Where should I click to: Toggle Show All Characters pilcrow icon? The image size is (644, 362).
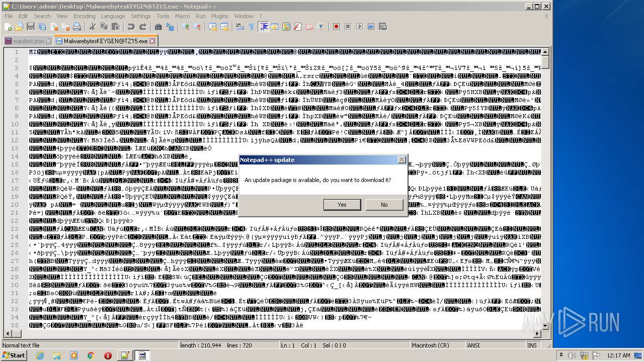251,27
